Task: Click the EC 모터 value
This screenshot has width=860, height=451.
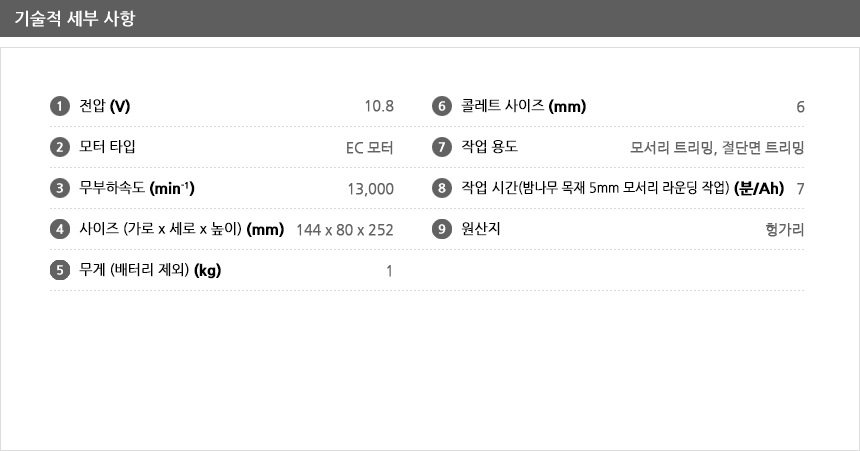Action: (370, 148)
